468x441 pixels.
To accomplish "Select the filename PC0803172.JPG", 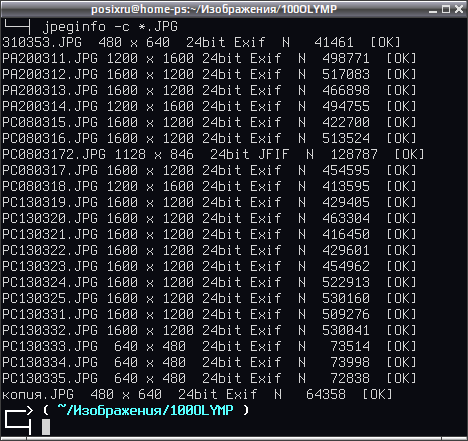I will [x=54, y=154].
